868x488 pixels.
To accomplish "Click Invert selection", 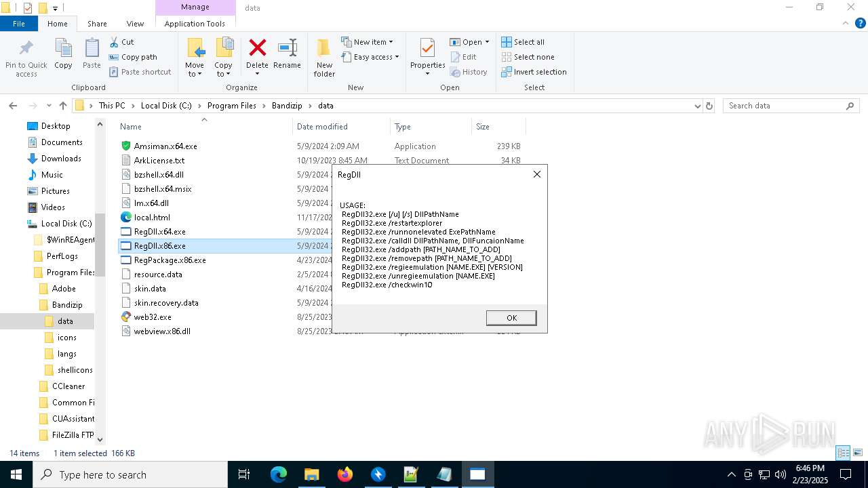I will [534, 72].
